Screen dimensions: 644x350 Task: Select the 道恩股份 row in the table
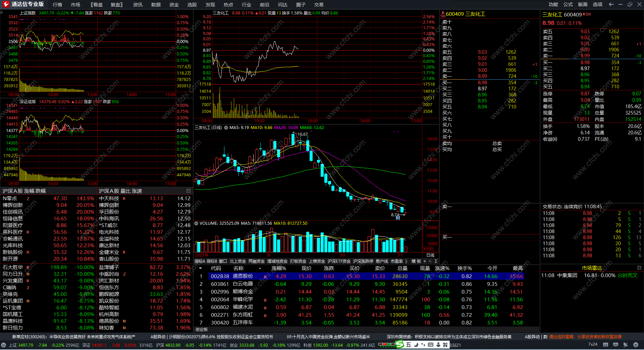359,276
